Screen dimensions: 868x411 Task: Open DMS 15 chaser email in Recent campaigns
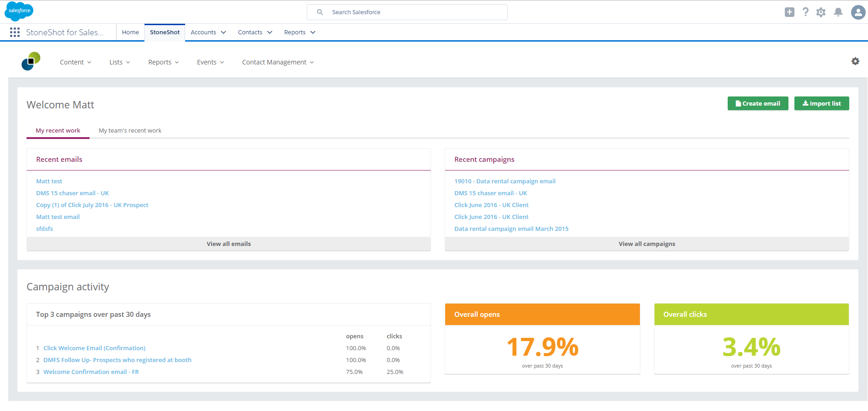coord(490,193)
